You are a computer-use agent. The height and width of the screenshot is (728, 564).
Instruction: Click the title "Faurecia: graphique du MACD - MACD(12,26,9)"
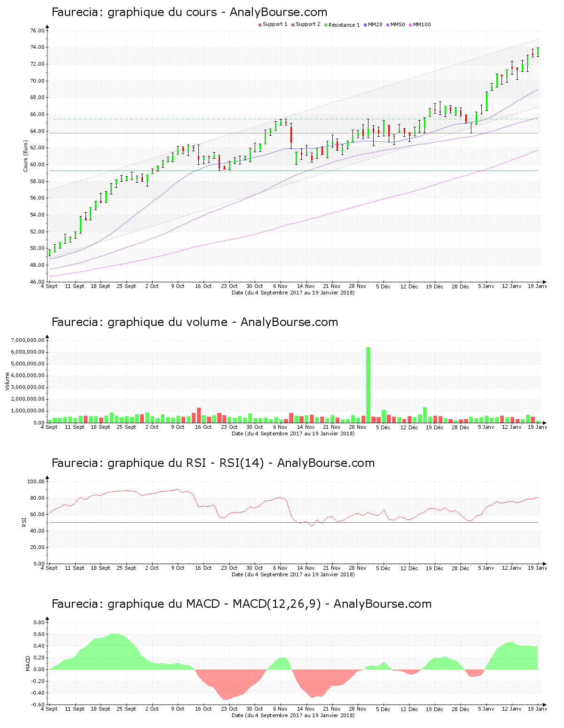click(186, 604)
